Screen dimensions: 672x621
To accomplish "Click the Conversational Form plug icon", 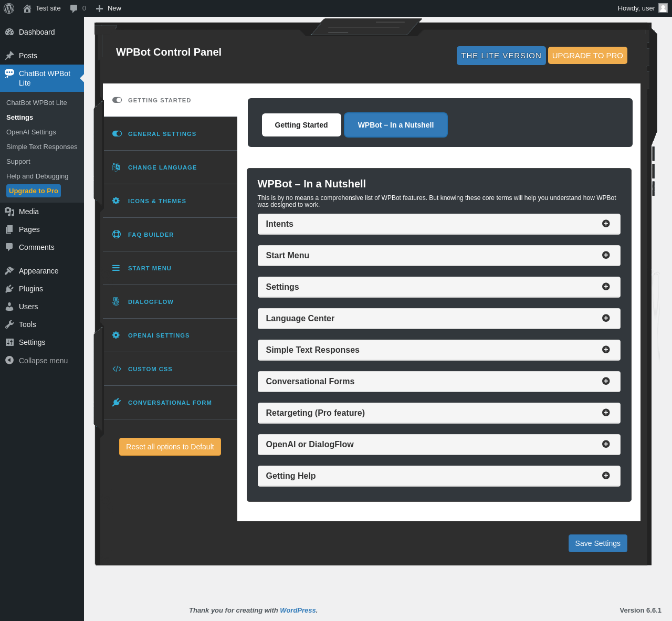I will point(117,403).
